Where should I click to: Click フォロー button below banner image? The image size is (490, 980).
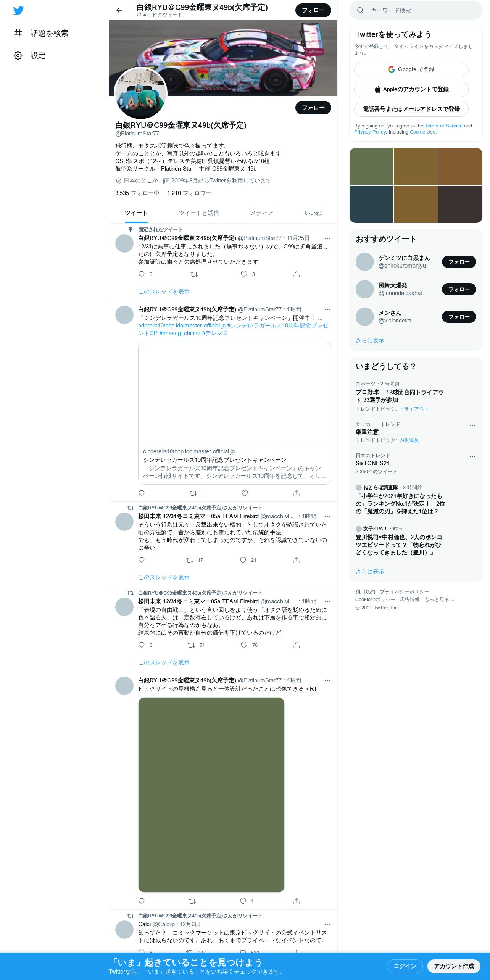(x=313, y=108)
